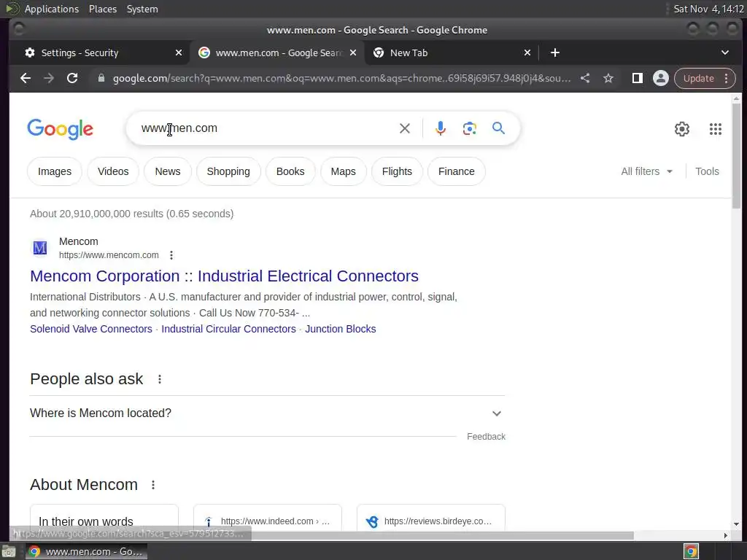Open Industrial Circular Connectors link
The height and width of the screenshot is (560, 747).
[x=228, y=329]
